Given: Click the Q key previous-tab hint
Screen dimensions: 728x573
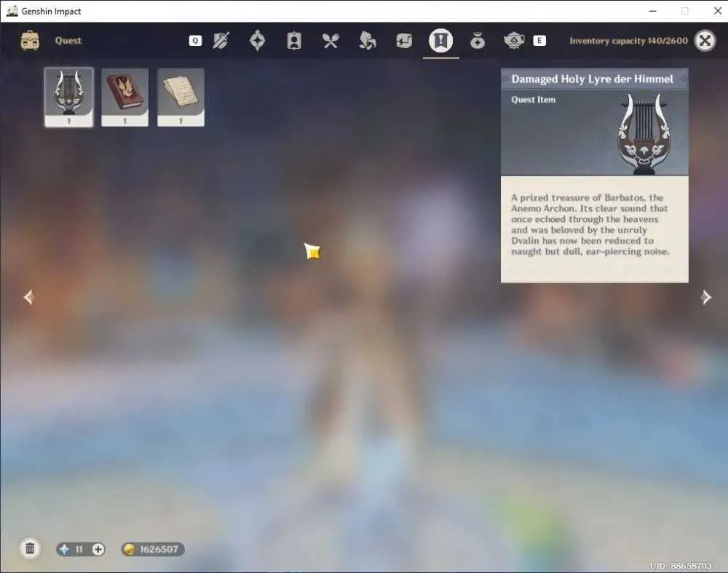Looking at the screenshot, I should 195,41.
